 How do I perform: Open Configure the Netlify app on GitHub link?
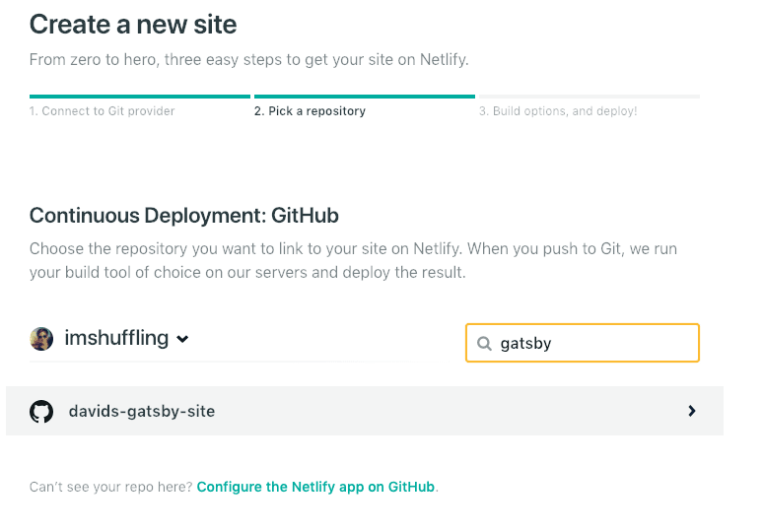point(315,487)
